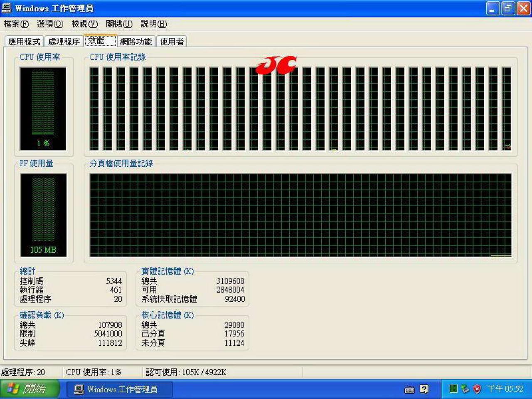Open the 選項(O) menu
Viewport: 532px width, 399px height.
50,24
